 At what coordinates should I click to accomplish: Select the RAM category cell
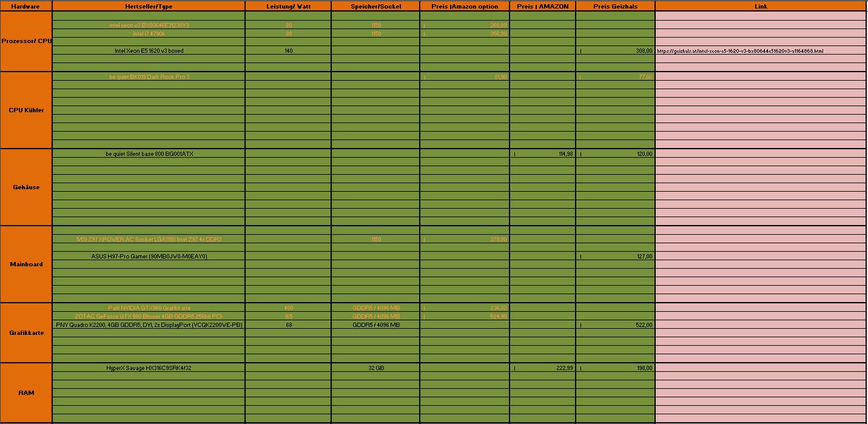point(26,393)
